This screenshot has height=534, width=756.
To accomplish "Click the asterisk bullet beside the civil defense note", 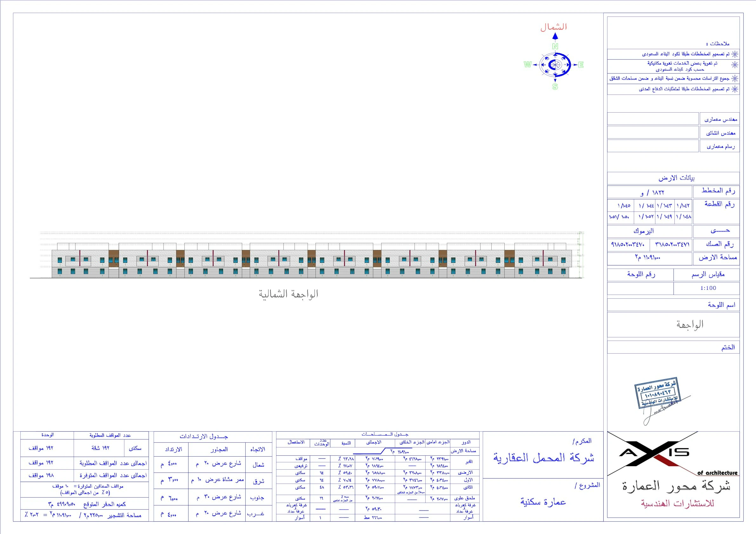I will click(x=735, y=89).
